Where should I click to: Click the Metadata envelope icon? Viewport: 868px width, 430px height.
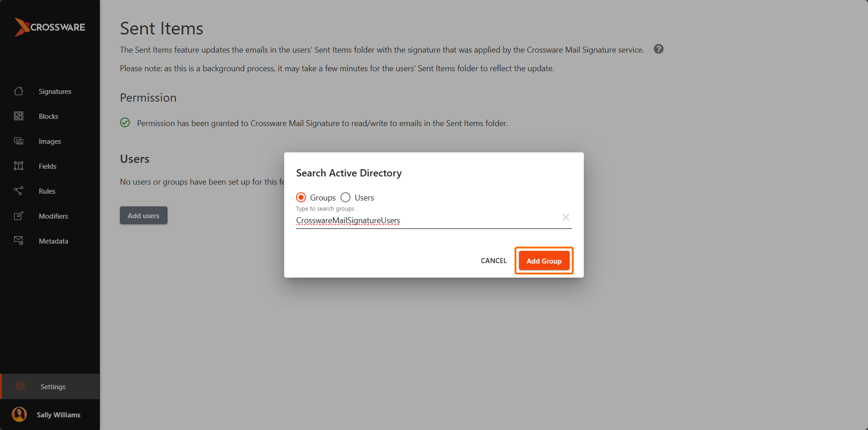click(19, 241)
